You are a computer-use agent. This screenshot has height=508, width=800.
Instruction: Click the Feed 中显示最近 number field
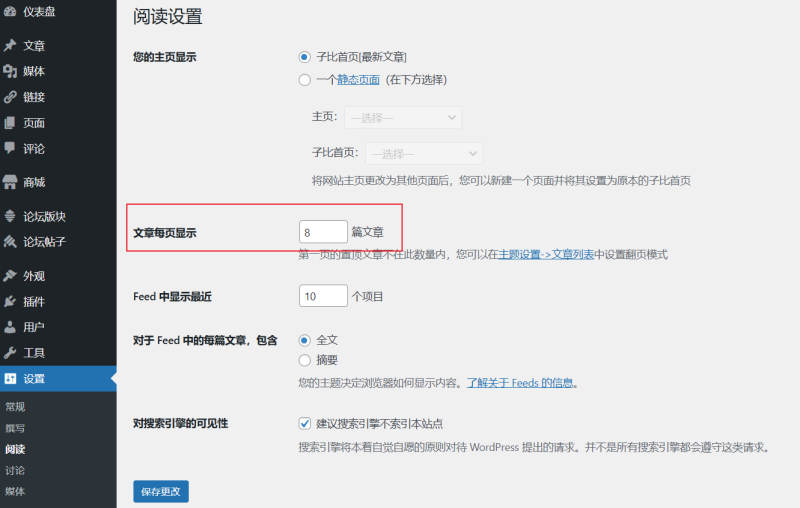(323, 296)
